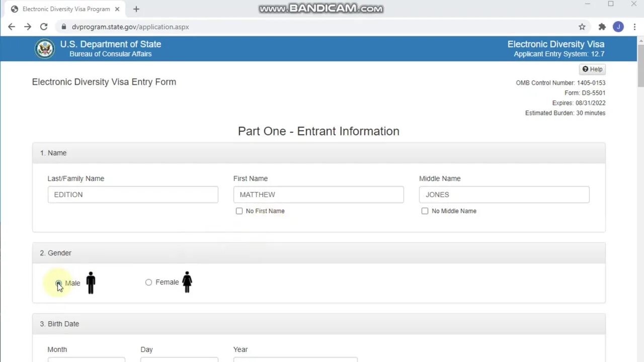
Task: Reload the page with refresh icon
Action: point(44,27)
